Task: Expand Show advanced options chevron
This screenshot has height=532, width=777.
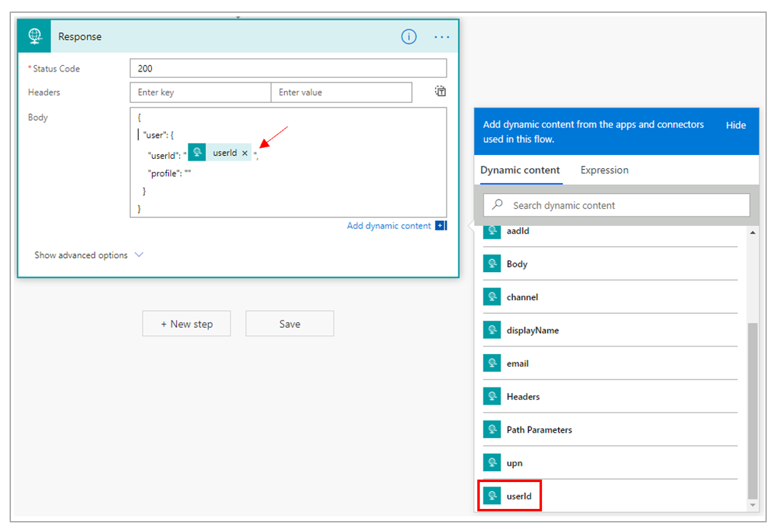Action: click(x=138, y=255)
